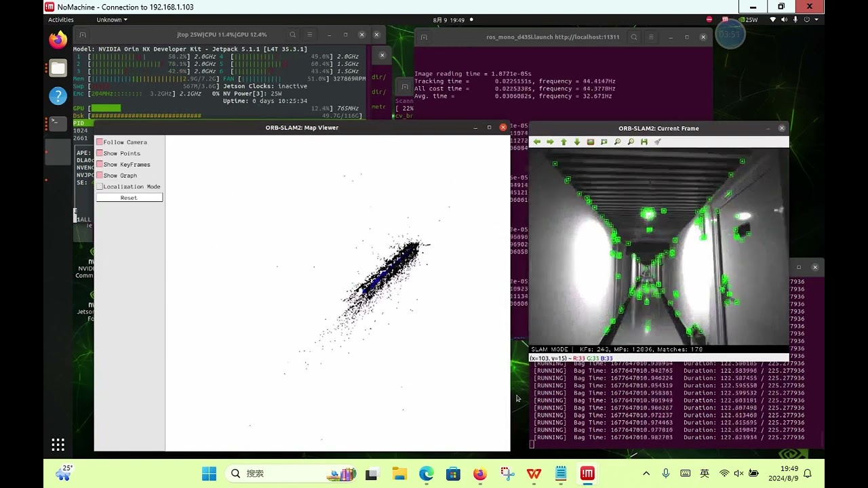Click the round timer widget showing 03:51
This screenshot has height=488, width=868.
pos(730,35)
